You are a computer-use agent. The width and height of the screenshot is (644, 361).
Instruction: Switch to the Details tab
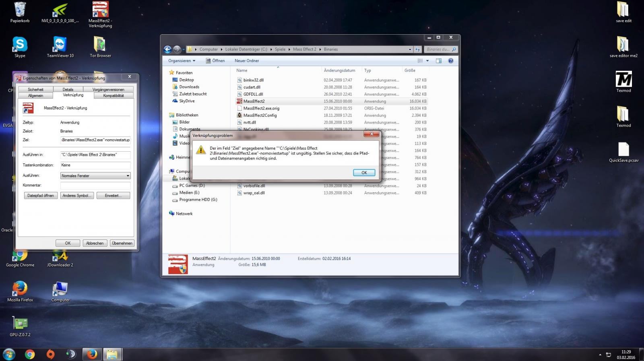(x=68, y=90)
